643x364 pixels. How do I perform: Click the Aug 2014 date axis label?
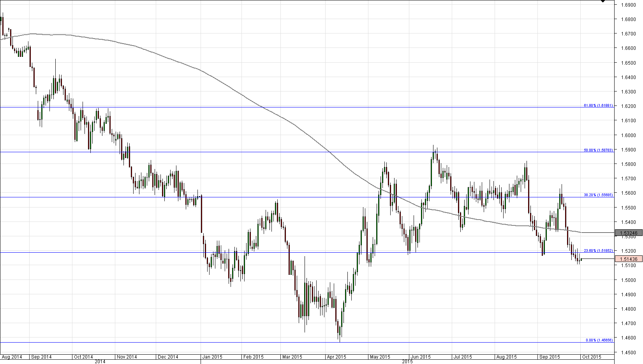[12, 357]
